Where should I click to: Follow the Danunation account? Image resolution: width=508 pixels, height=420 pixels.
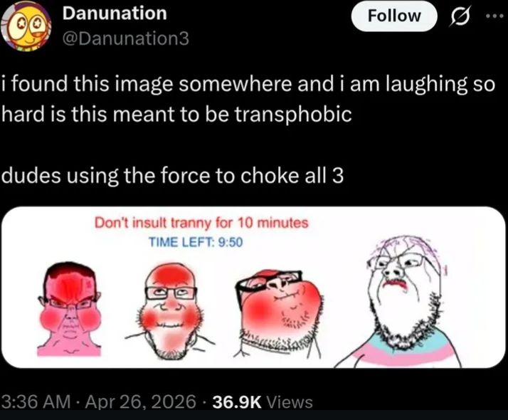point(394,16)
